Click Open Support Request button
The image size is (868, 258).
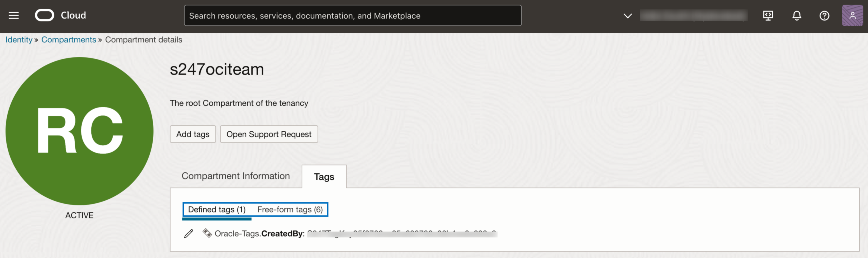(269, 134)
